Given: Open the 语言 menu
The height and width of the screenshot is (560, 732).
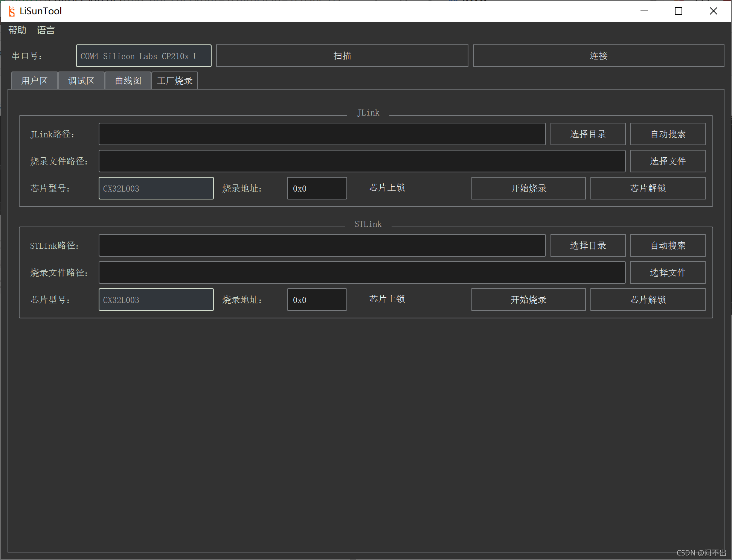Looking at the screenshot, I should click(46, 30).
